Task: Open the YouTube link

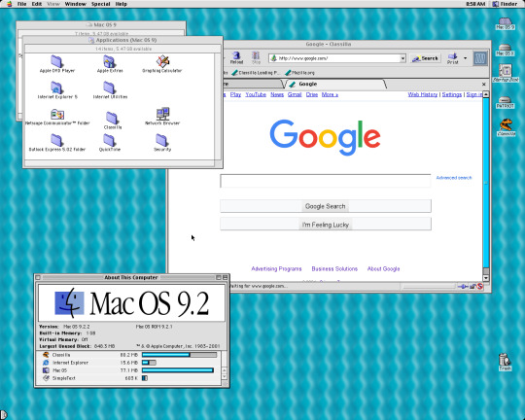Action: (256, 94)
